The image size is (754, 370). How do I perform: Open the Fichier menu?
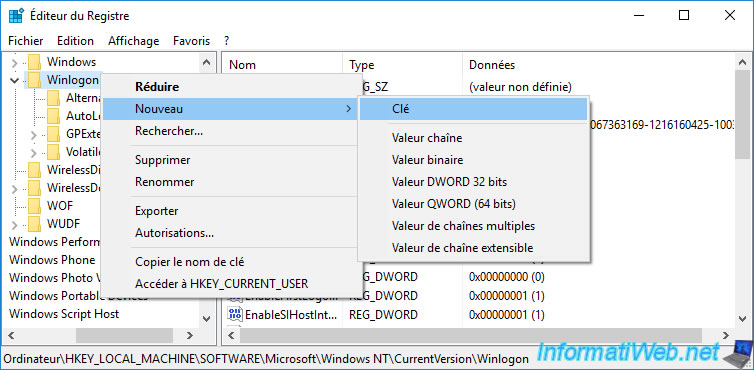point(25,41)
